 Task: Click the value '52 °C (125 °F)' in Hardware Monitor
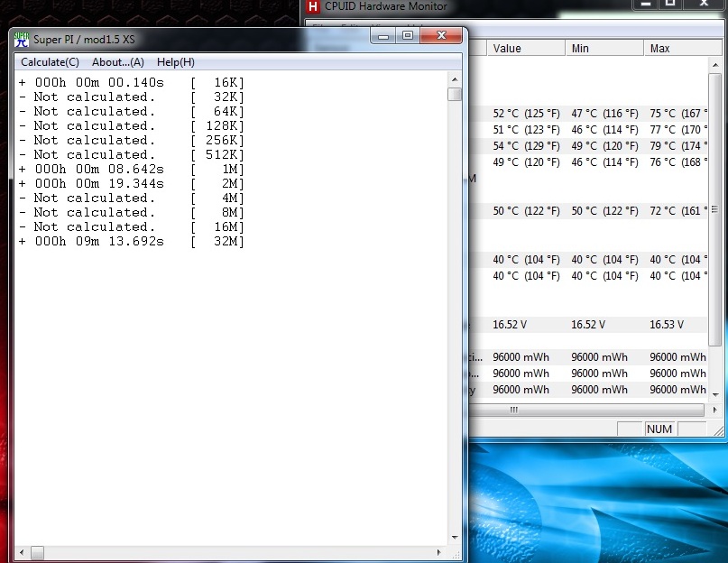click(x=526, y=114)
